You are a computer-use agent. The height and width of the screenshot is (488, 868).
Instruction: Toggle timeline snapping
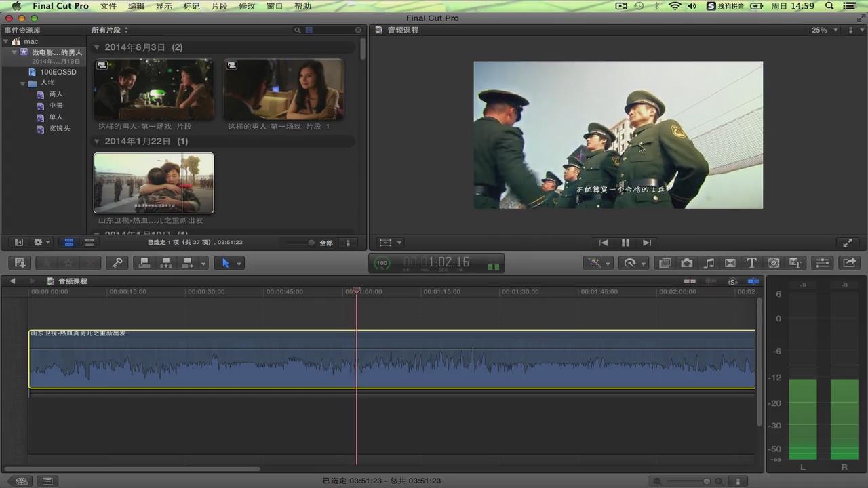753,281
